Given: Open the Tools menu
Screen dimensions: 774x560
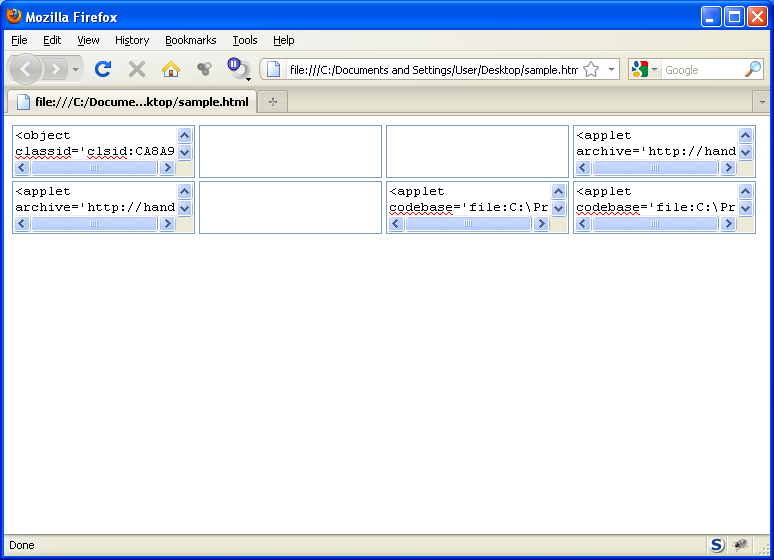Looking at the screenshot, I should [x=245, y=40].
